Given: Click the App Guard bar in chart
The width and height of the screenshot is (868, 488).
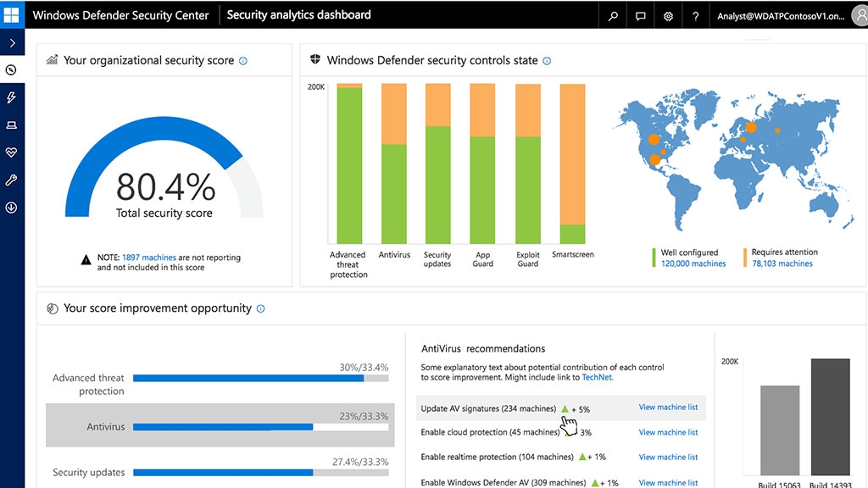Looking at the screenshot, I should pos(482,164).
